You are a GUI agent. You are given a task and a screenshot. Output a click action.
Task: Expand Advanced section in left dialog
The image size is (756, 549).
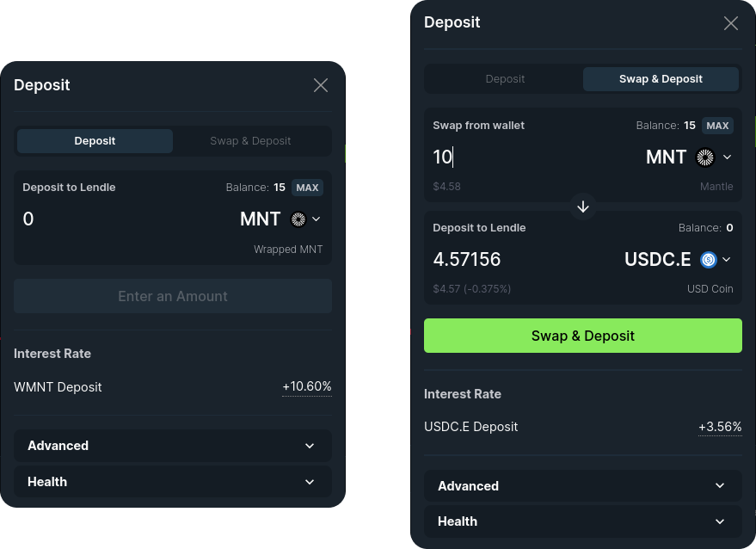coord(173,446)
